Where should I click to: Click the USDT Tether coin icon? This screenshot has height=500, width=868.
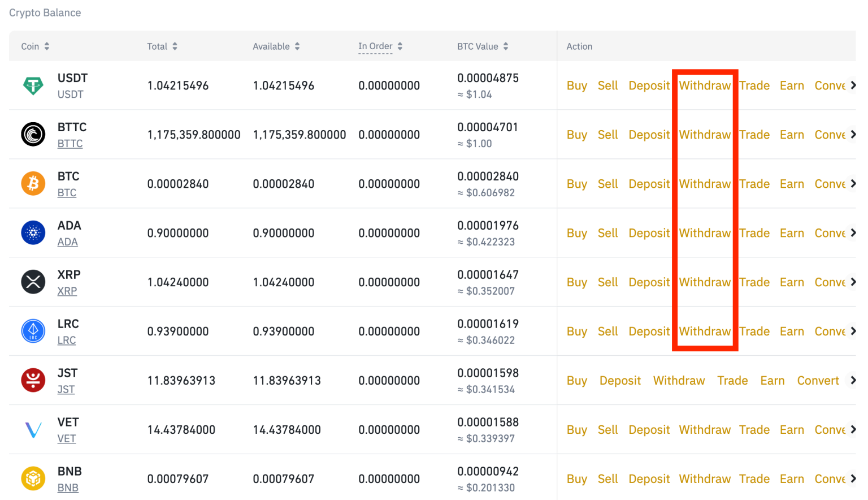tap(33, 86)
